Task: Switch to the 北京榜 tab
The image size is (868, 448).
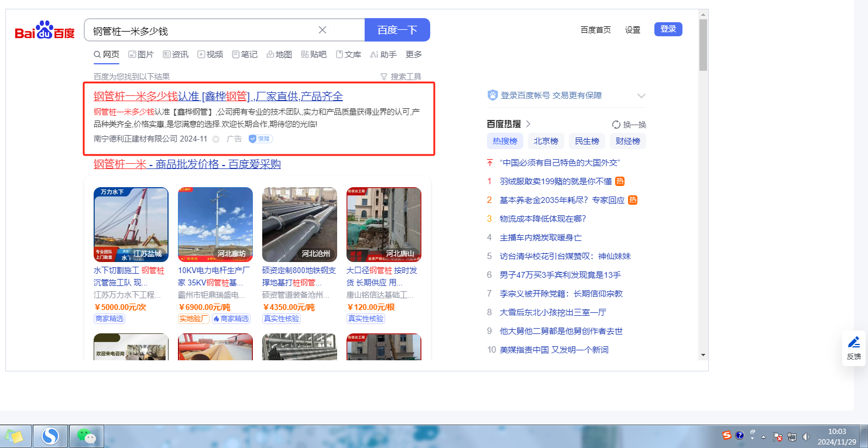Action: (x=546, y=141)
